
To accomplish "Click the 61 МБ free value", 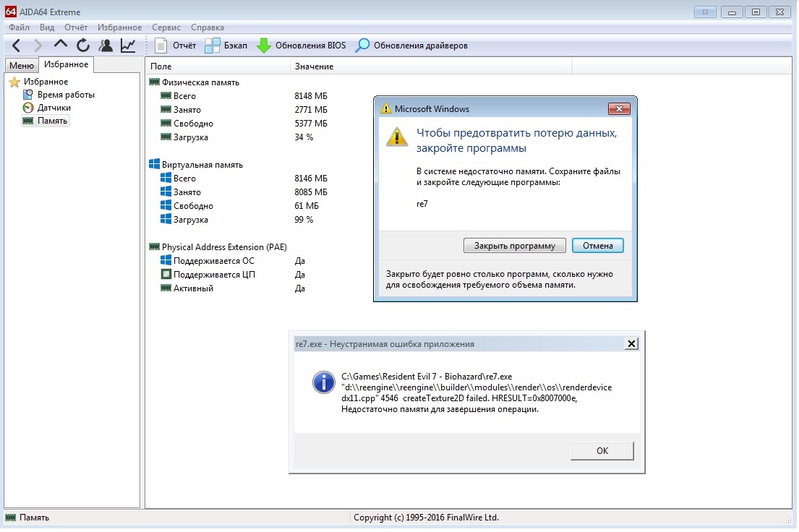I will [307, 207].
